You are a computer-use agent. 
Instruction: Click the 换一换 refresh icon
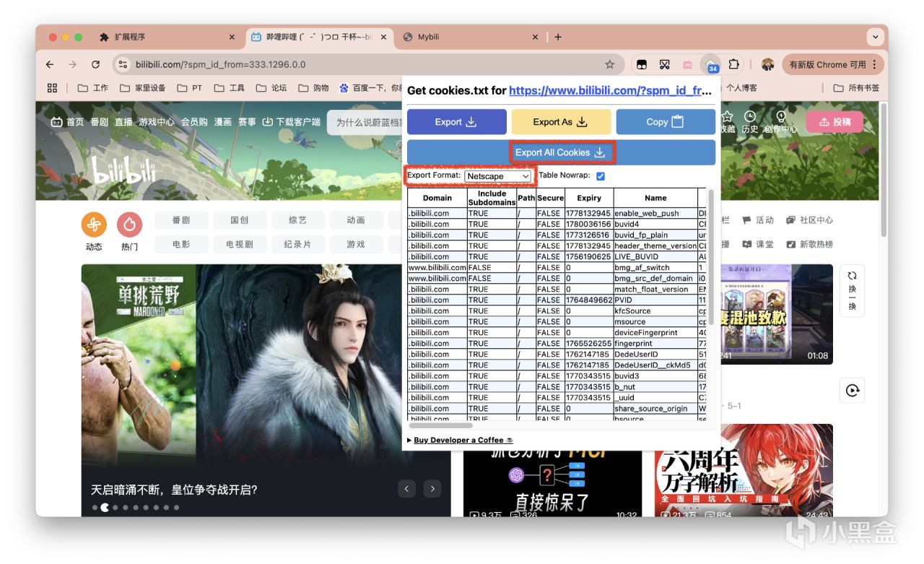(852, 275)
